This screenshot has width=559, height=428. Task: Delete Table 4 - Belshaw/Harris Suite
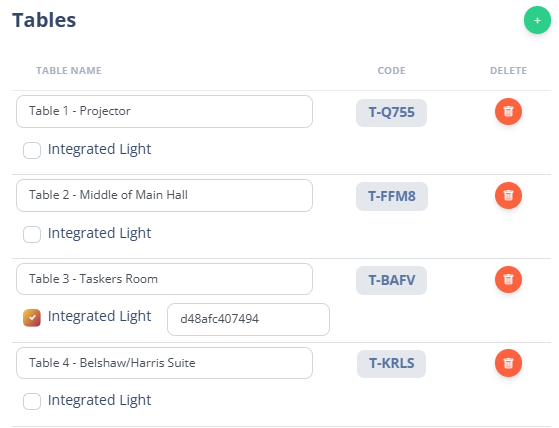click(x=508, y=363)
